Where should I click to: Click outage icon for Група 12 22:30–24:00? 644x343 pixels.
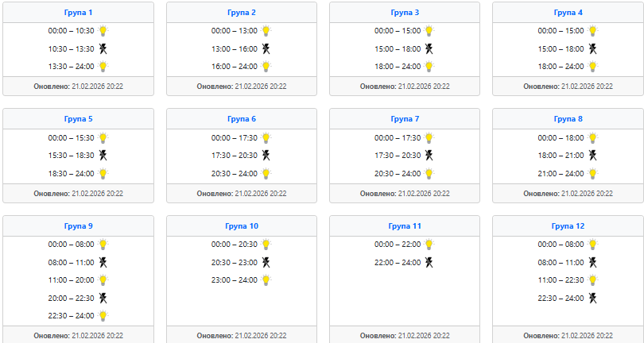pyautogui.click(x=592, y=298)
